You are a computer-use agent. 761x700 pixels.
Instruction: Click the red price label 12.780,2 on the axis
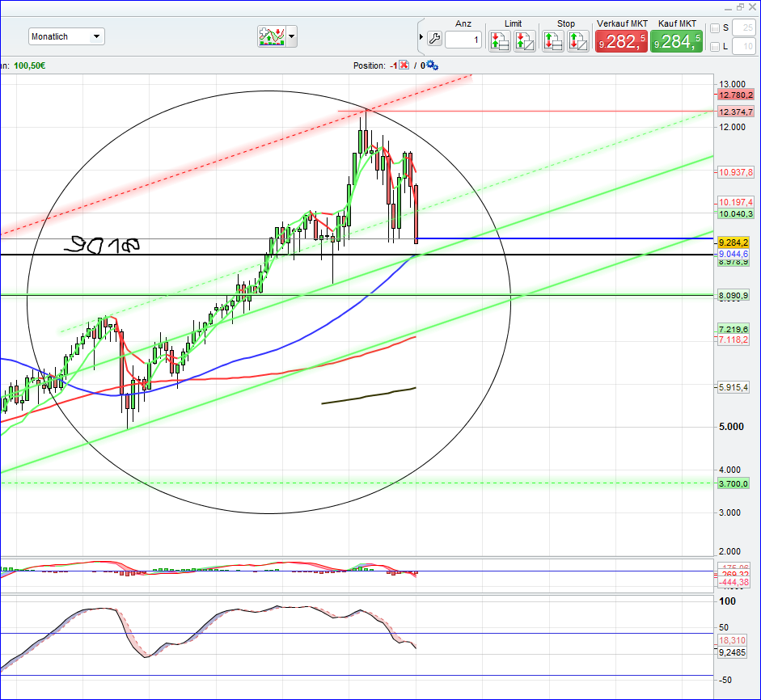pos(734,95)
